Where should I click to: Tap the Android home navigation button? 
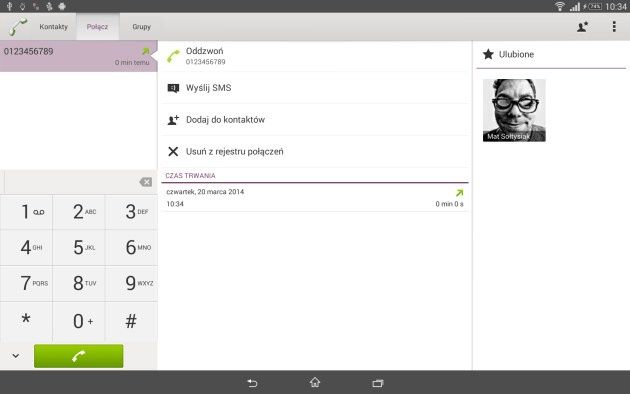(x=315, y=382)
